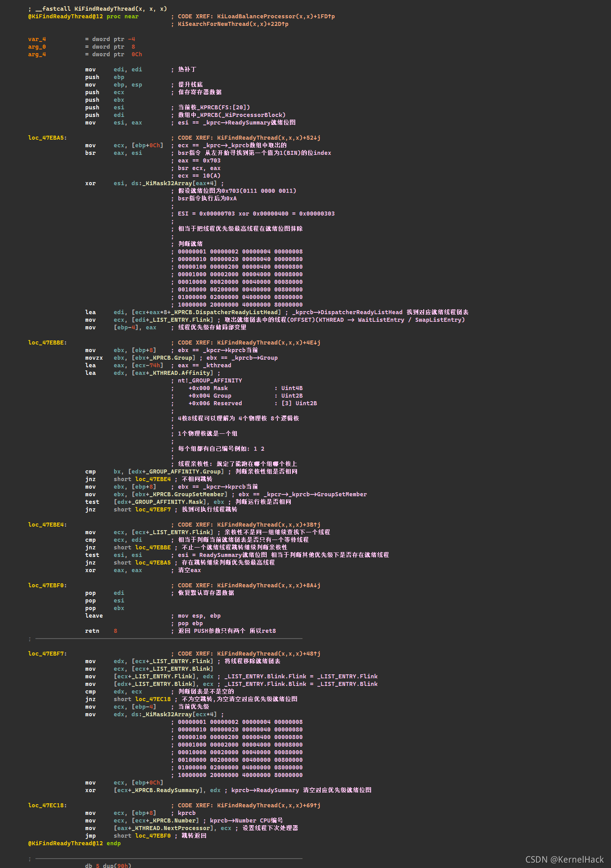Viewport: 611px width, 868px height.
Task: Click the KiSearchForNewThread xref reference
Action: [233, 24]
